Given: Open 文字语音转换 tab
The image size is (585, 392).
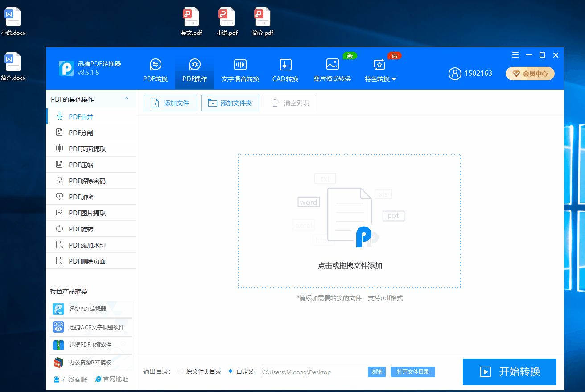Looking at the screenshot, I should (x=240, y=70).
